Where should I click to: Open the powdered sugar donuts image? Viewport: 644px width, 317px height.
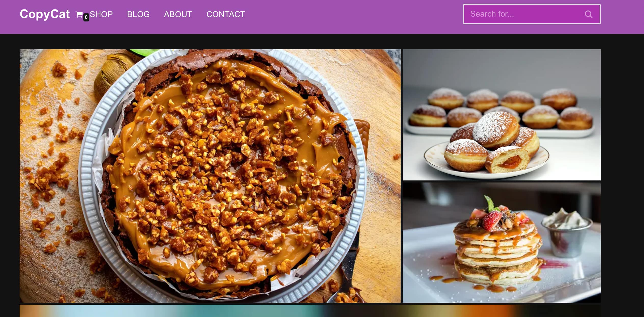[x=502, y=115]
